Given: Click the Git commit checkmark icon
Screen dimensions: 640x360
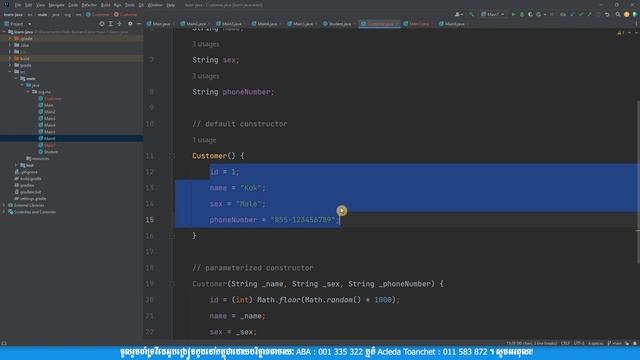Looking at the screenshot, I should click(581, 14).
